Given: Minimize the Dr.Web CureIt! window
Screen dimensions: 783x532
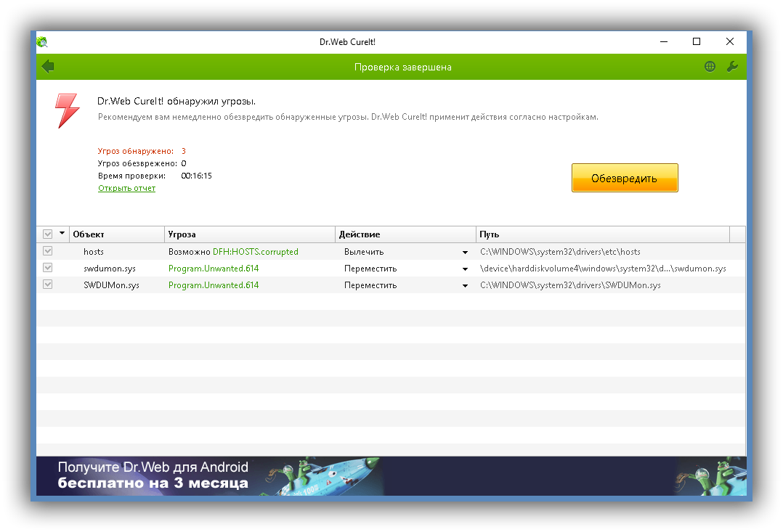Looking at the screenshot, I should click(664, 42).
